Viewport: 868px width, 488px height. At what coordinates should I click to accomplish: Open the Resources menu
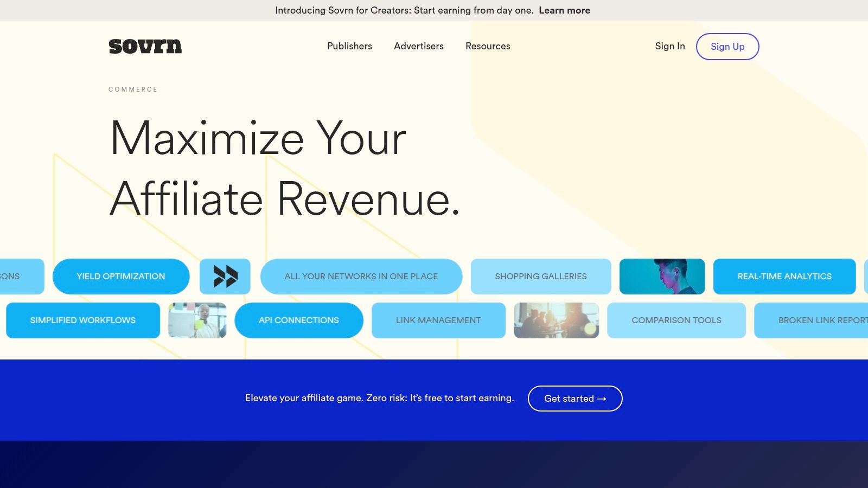pyautogui.click(x=487, y=46)
